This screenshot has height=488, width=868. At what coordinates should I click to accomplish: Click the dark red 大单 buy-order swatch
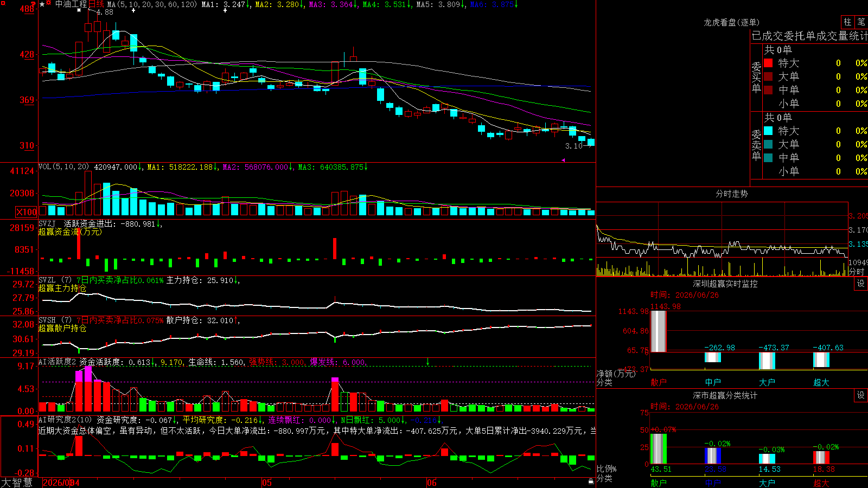coord(768,76)
